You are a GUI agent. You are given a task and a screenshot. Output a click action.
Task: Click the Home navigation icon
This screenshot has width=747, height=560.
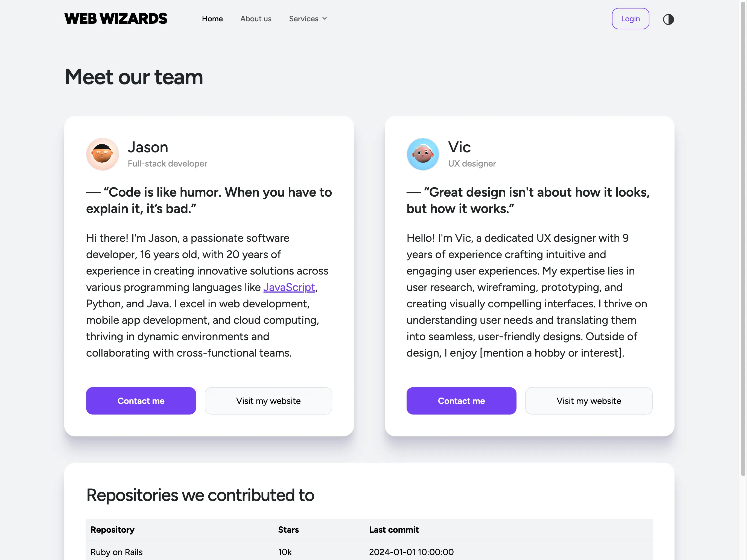tap(212, 18)
